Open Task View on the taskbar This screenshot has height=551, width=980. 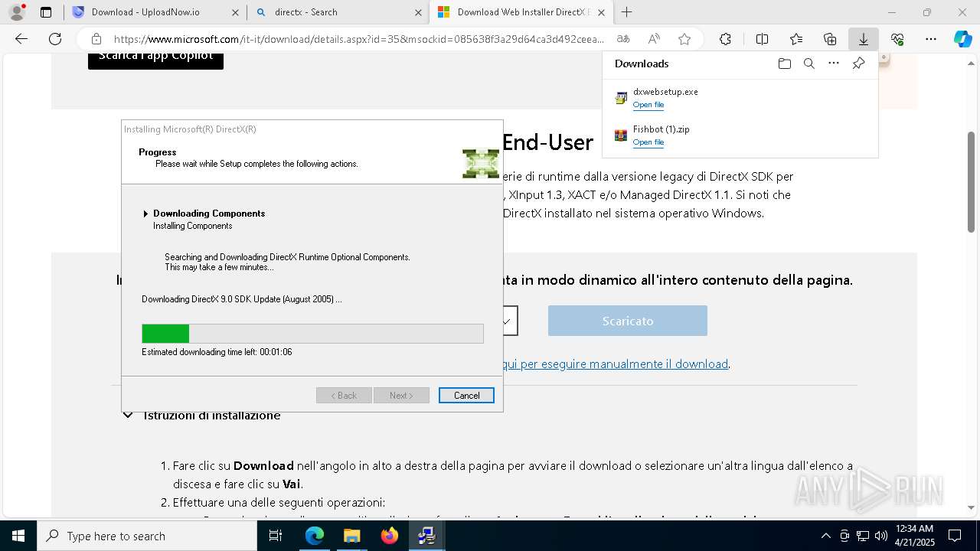[276, 536]
